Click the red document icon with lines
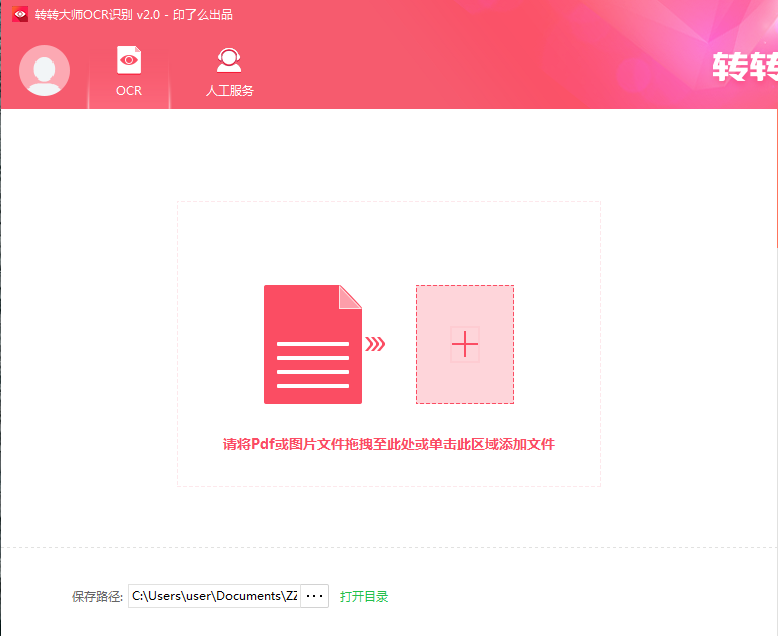The width and height of the screenshot is (778, 636). click(312, 350)
